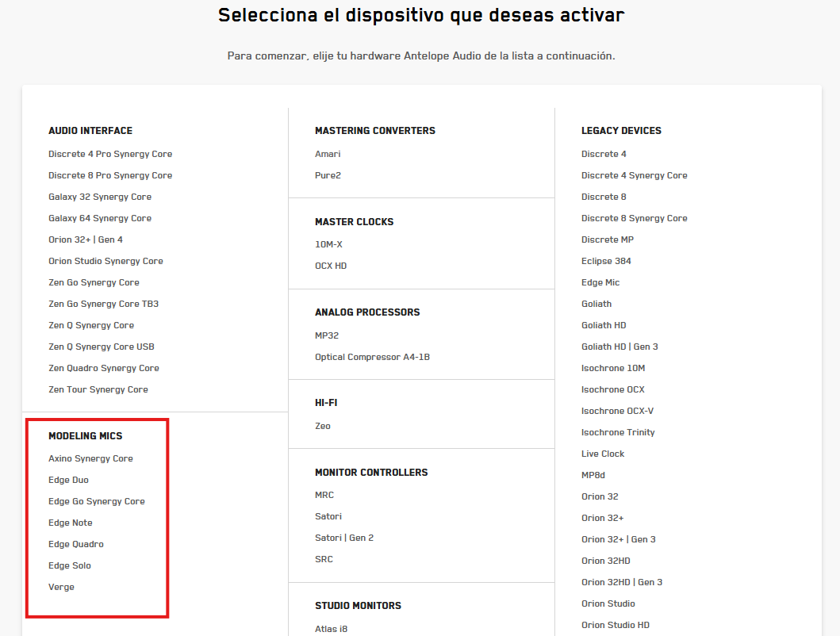This screenshot has width=840, height=636.
Task: Select Galaxy 64 Synergy Core
Action: [x=100, y=218]
